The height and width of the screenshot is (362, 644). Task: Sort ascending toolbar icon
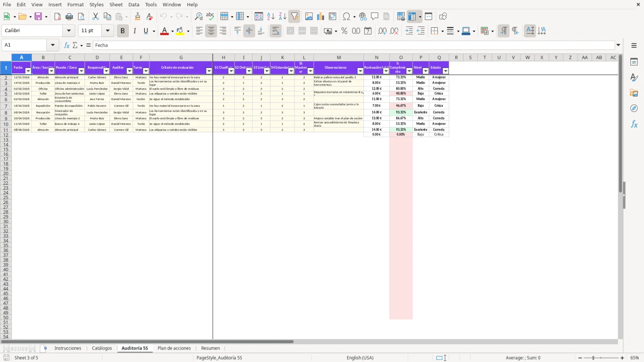(271, 16)
